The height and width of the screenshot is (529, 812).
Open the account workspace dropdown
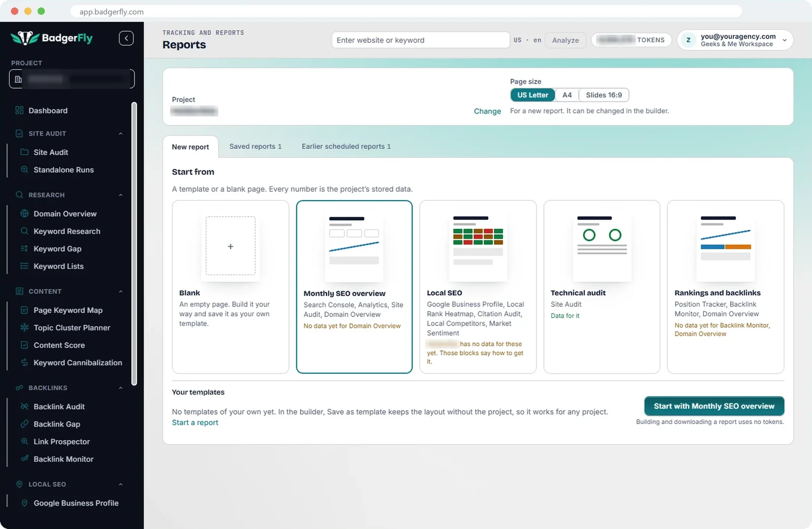click(735, 40)
